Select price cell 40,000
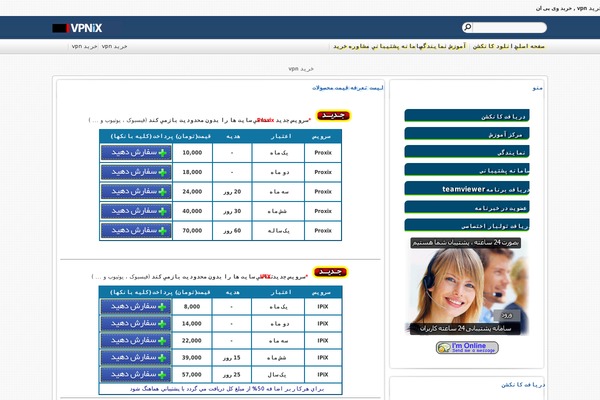The image size is (600, 400). coord(192,211)
